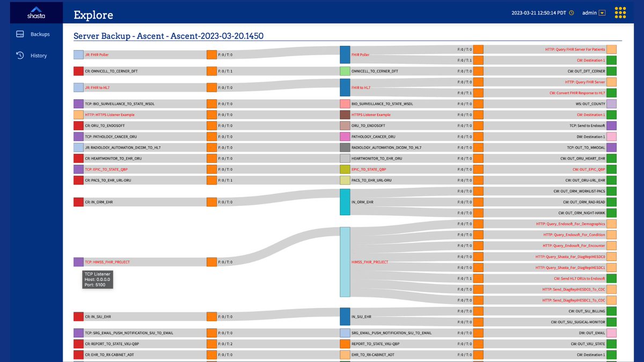Click the HIMSS_FHIR_PROJECT channel label
644x362 pixels.
370,262
